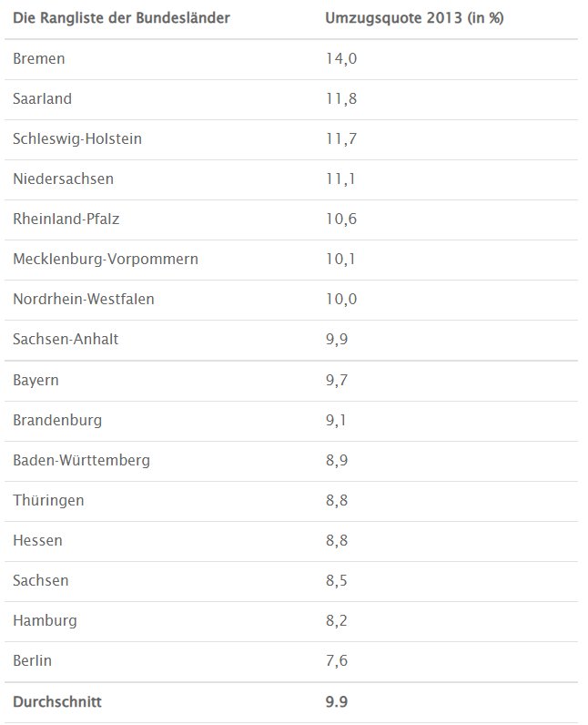Click on Brandenburg in the table
This screenshot has width=588, height=725.
[x=57, y=420]
